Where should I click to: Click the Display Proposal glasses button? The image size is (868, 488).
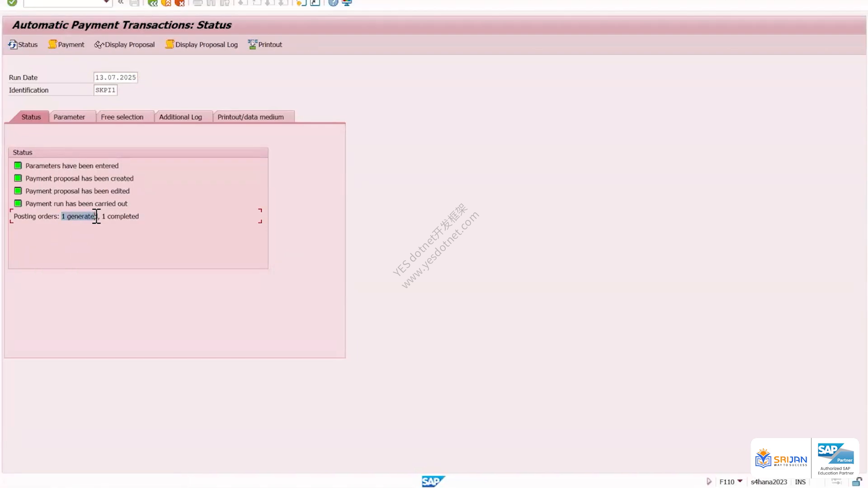pyautogui.click(x=124, y=44)
